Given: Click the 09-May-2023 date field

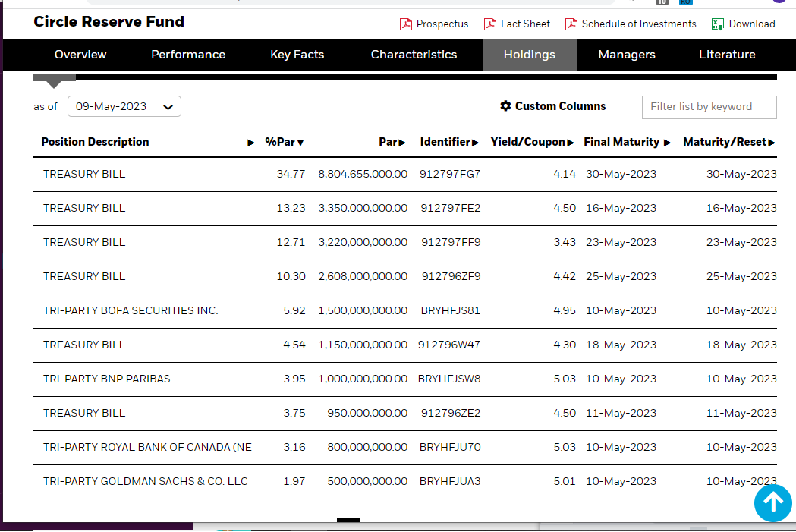Looking at the screenshot, I should click(112, 106).
